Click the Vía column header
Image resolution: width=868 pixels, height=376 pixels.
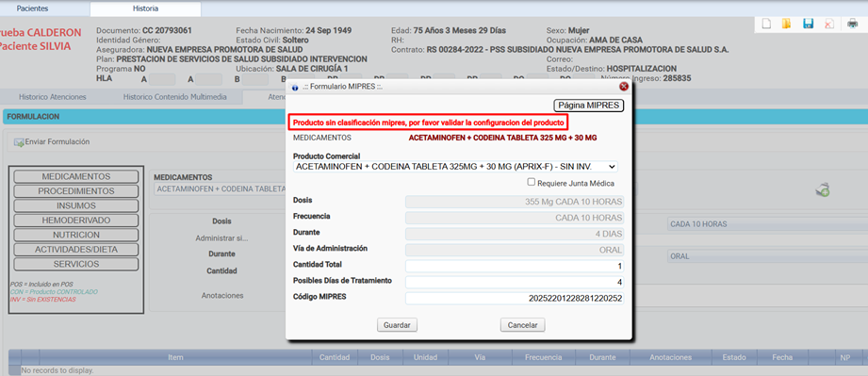pos(480,358)
